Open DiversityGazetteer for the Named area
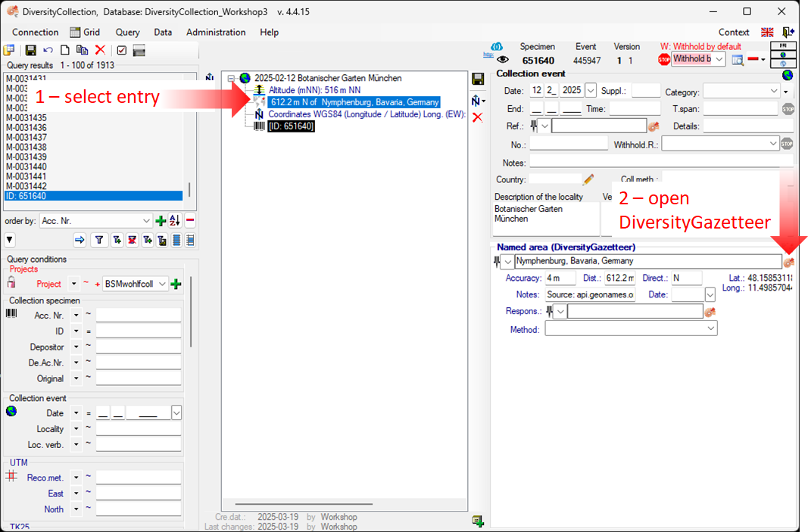This screenshot has height=532, width=808. pos(788,263)
